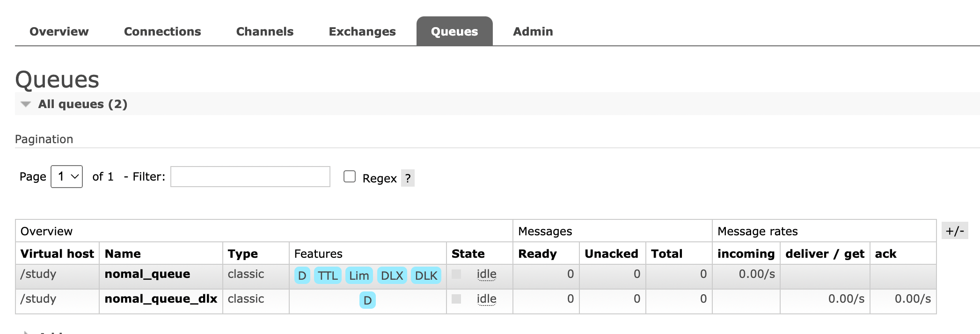This screenshot has width=980, height=334.
Task: Click the Regex help question mark
Action: (x=408, y=178)
